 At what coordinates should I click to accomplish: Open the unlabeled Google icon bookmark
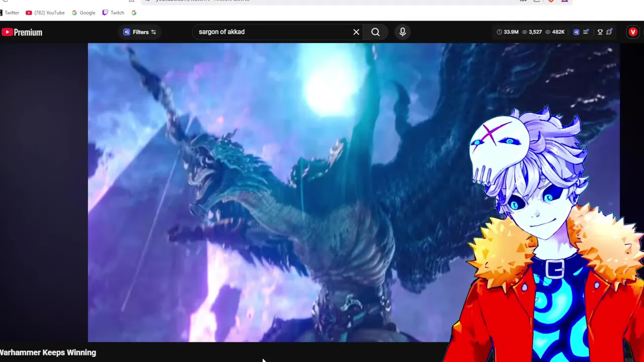(x=134, y=13)
